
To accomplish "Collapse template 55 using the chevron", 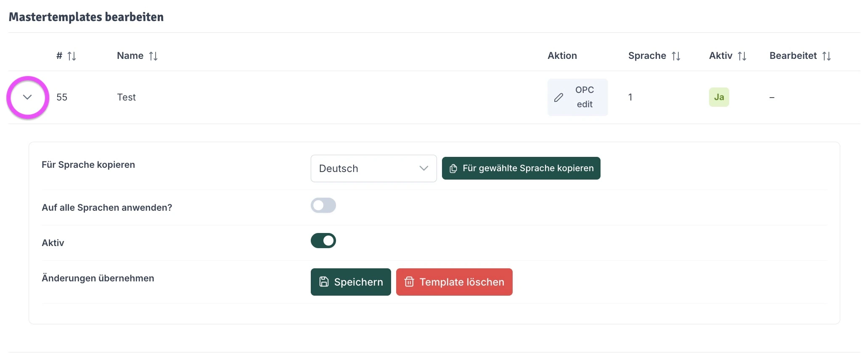I will (27, 97).
